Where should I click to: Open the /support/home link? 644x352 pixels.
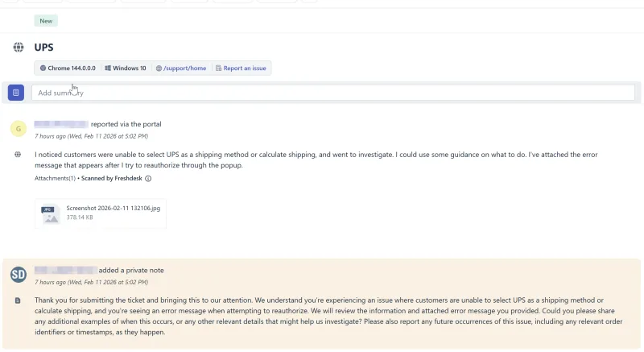(x=181, y=68)
